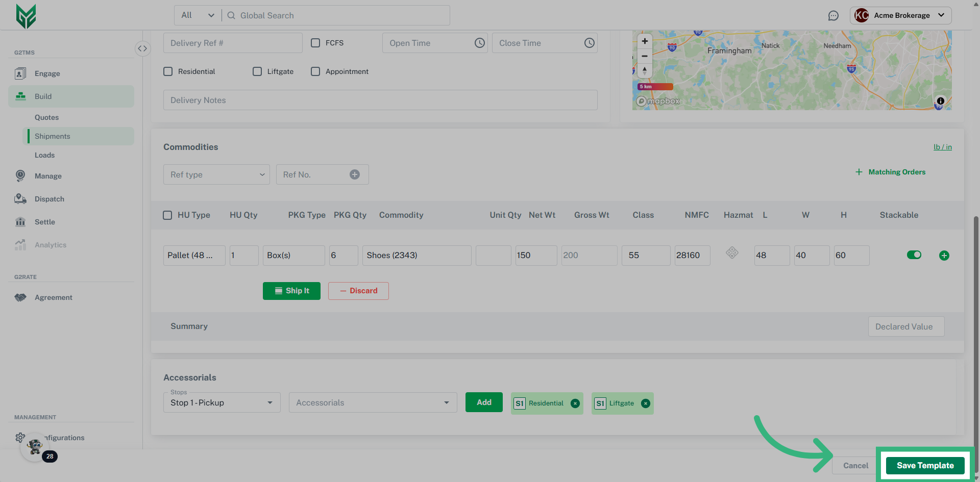980x482 pixels.
Task: Click the chat messages icon
Action: [833, 16]
